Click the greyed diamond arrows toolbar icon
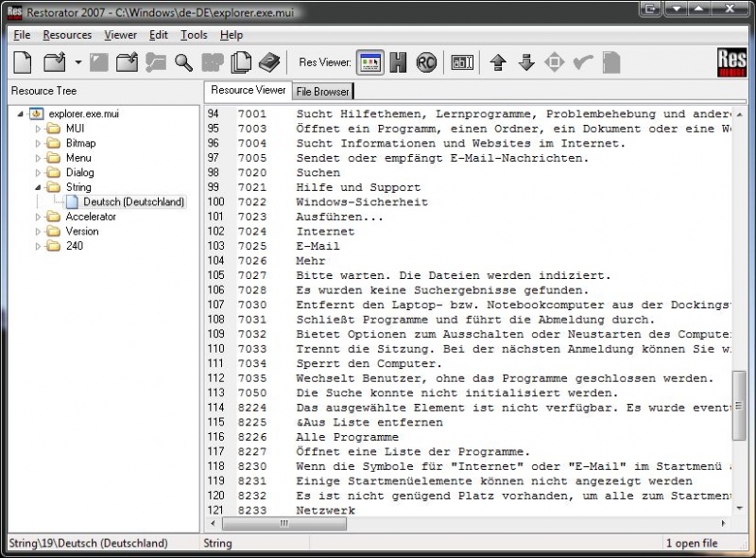 coord(555,62)
